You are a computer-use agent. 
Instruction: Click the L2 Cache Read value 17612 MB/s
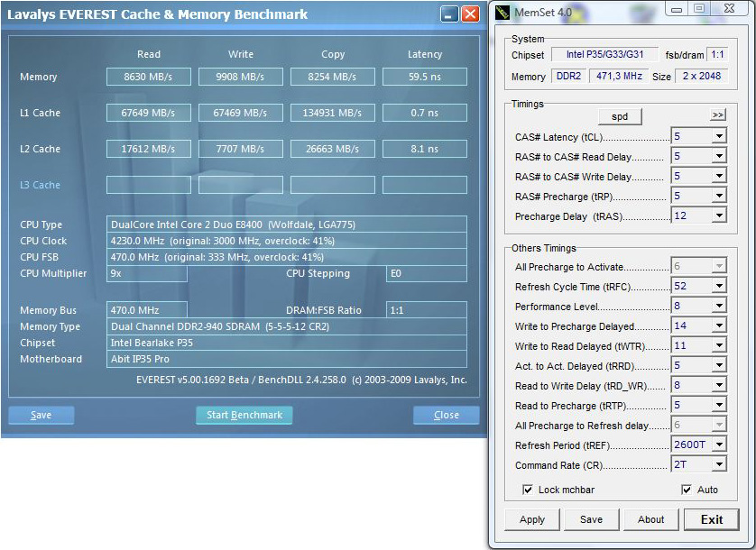click(x=149, y=149)
